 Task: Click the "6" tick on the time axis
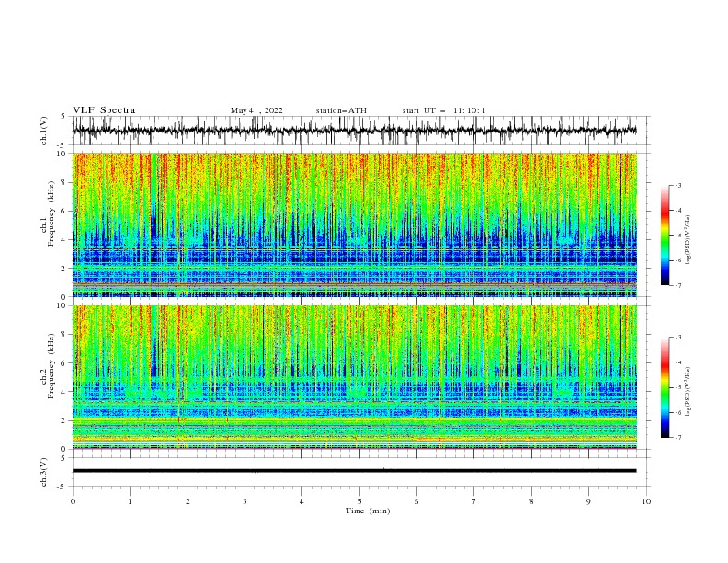(416, 501)
